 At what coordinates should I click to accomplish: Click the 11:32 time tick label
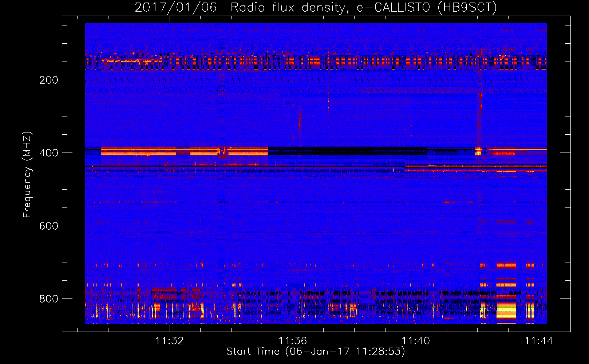click(170, 341)
